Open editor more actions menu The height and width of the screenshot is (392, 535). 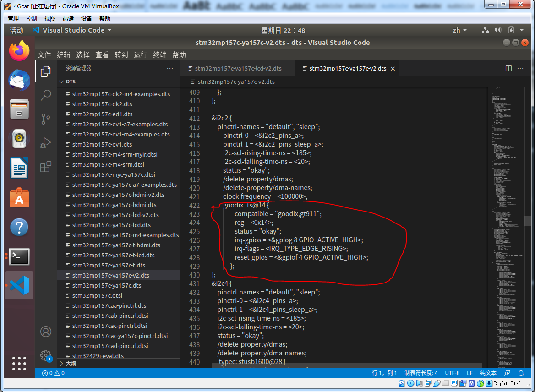[520, 69]
